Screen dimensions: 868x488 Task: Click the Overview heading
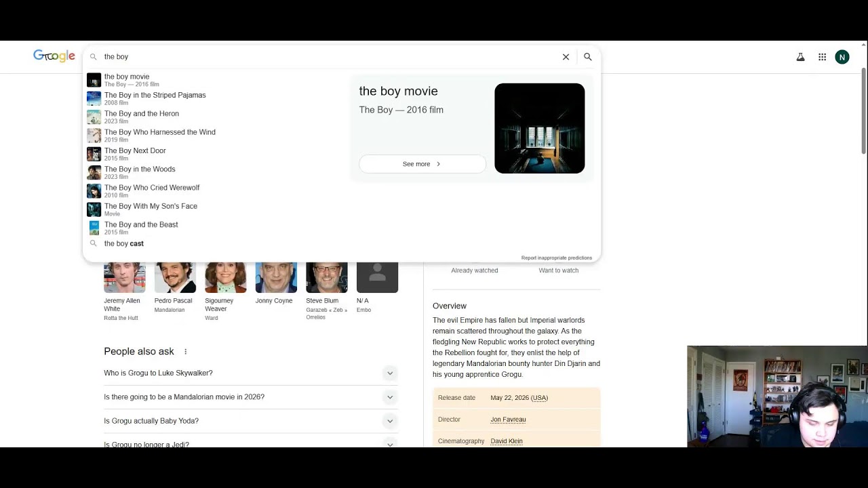point(450,306)
